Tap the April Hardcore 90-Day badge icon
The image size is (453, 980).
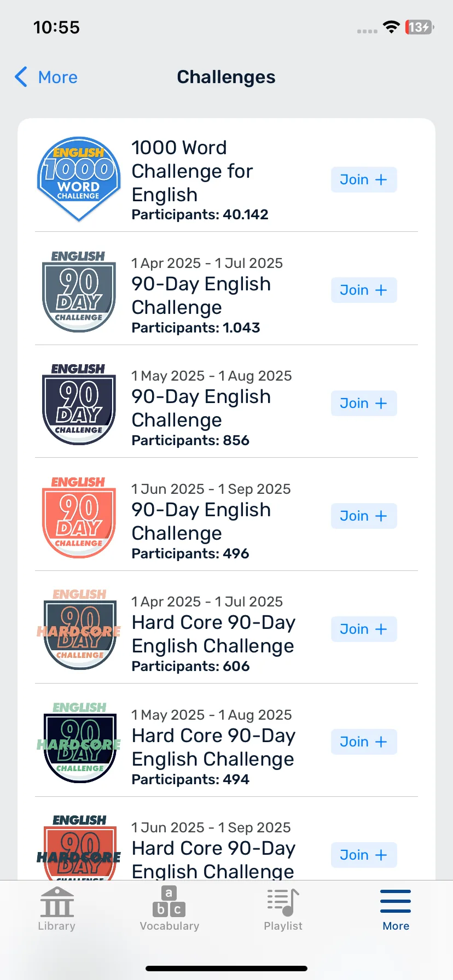click(x=79, y=630)
